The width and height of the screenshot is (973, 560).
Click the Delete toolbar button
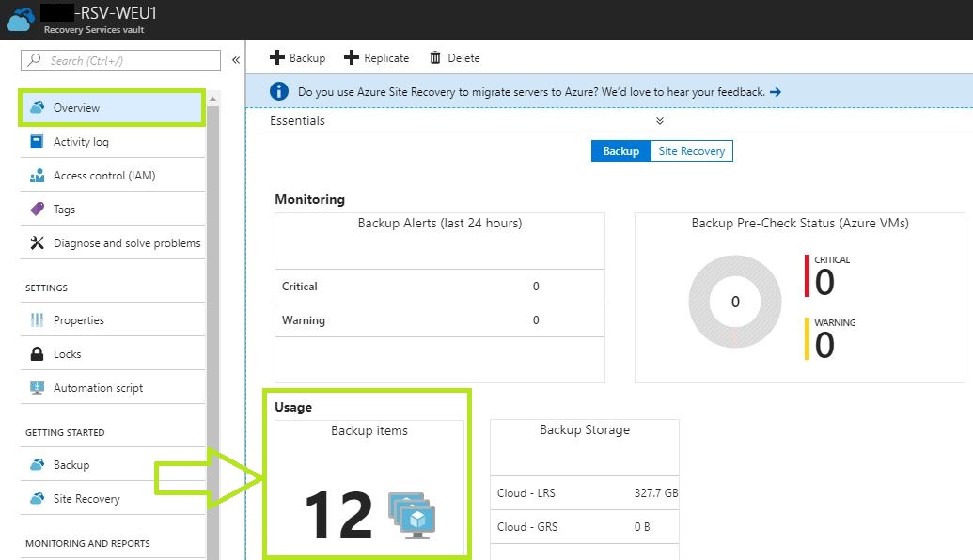(x=455, y=57)
